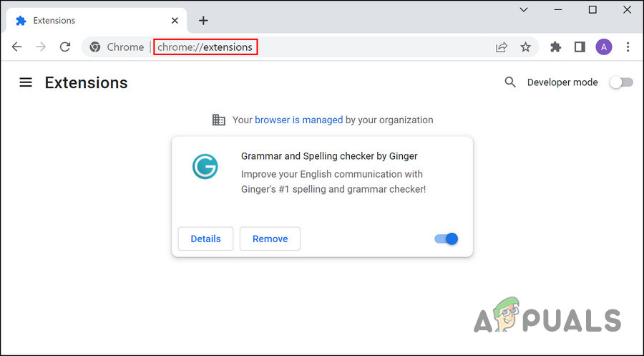Open the profile avatar labeled A

pyautogui.click(x=604, y=47)
